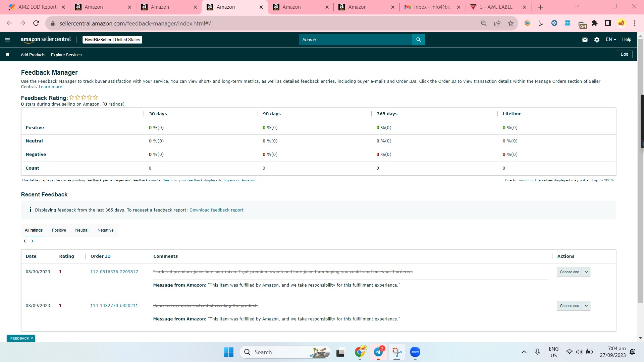Click the scrollbar down arrow
The width and height of the screenshot is (644, 362).
pyautogui.click(x=640, y=338)
